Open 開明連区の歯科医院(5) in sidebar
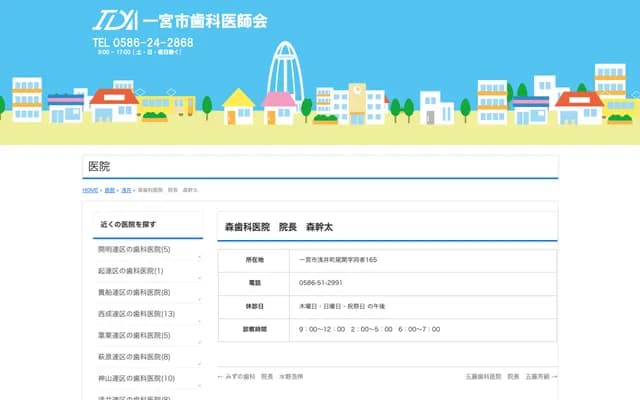This screenshot has height=400, width=640. [x=134, y=249]
